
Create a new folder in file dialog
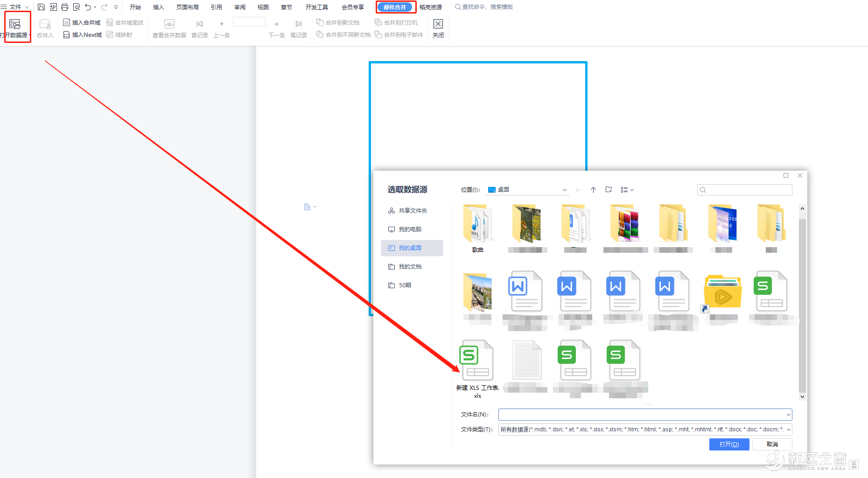[609, 190]
